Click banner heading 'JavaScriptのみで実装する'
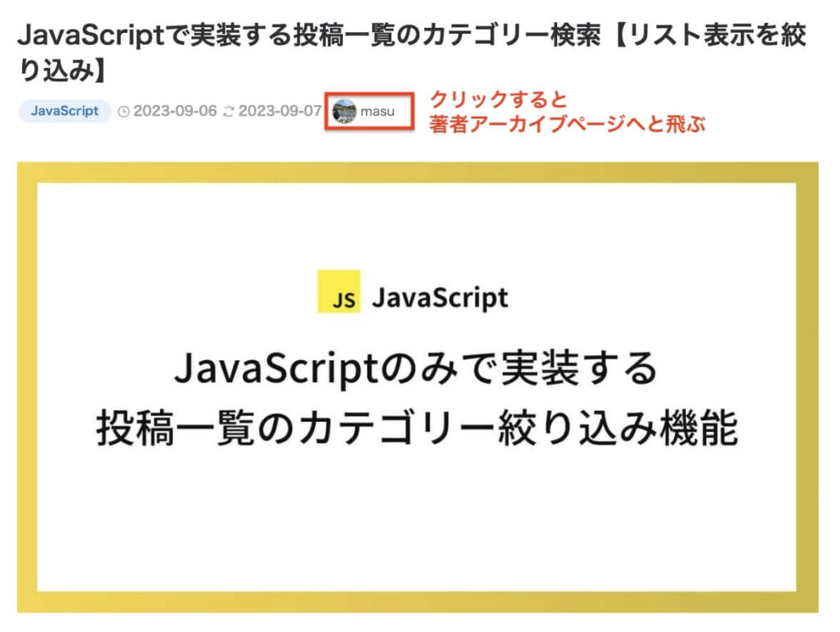Screen dimensions: 840x632 [x=417, y=369]
